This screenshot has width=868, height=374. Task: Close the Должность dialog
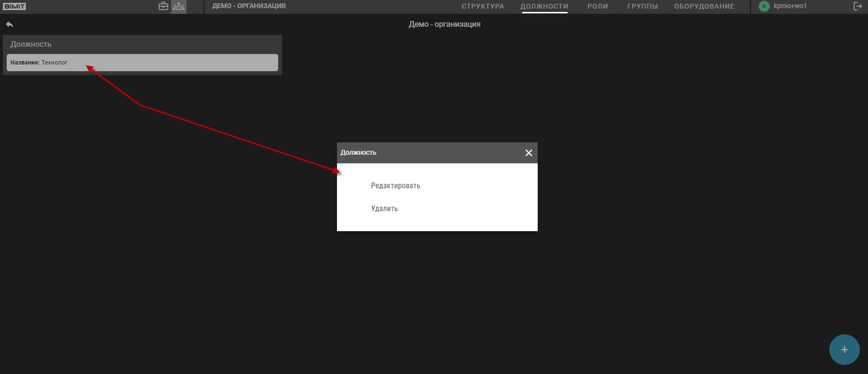tap(529, 153)
